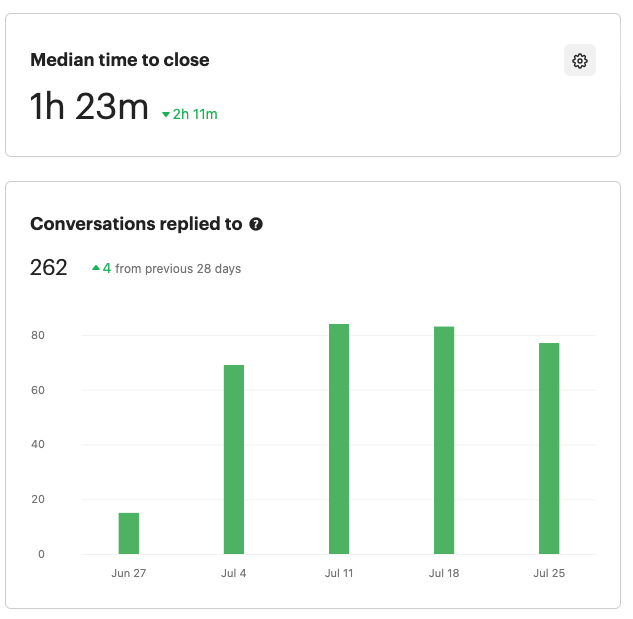
Task: Click the Conversations replied to title
Action: 136,224
